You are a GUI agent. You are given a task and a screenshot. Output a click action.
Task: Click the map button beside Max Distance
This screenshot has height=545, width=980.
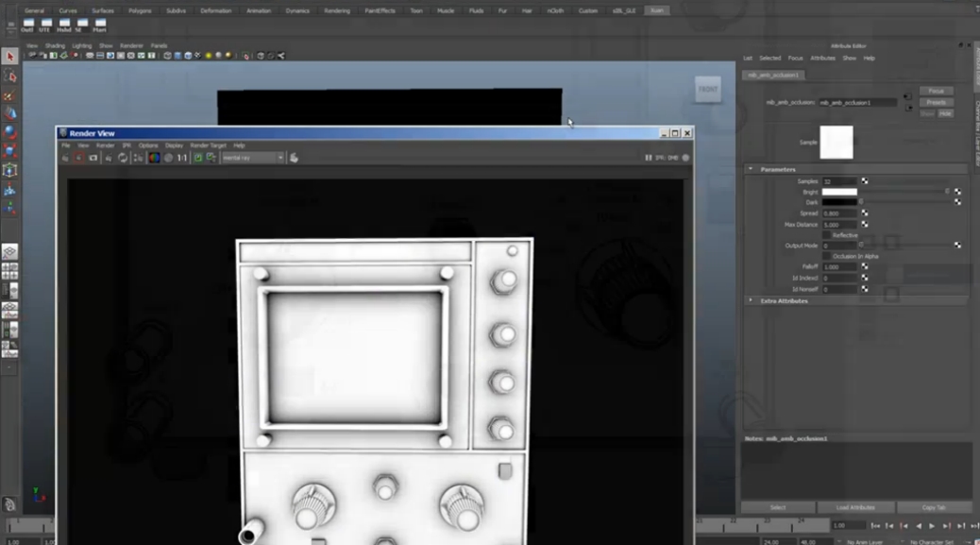865,225
